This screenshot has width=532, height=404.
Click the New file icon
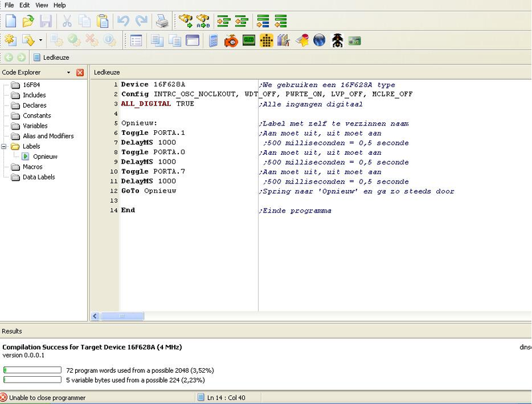(x=11, y=22)
